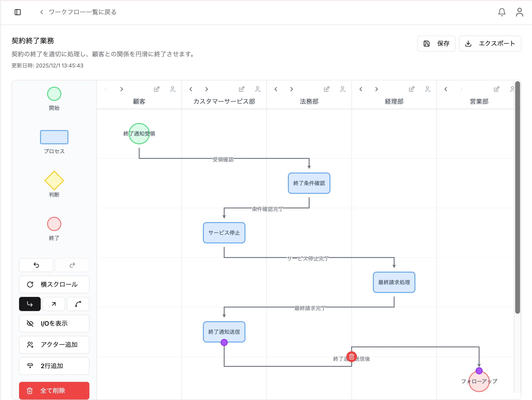The image size is (532, 400).
Task: Select the blue プロセス rectangle shape
Action: (x=54, y=137)
